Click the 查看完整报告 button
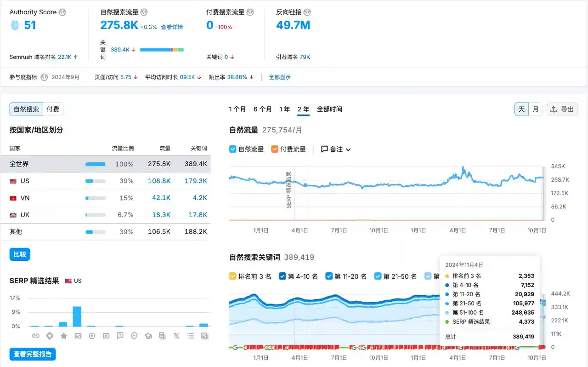Image resolution: width=588 pixels, height=367 pixels. pos(33,354)
